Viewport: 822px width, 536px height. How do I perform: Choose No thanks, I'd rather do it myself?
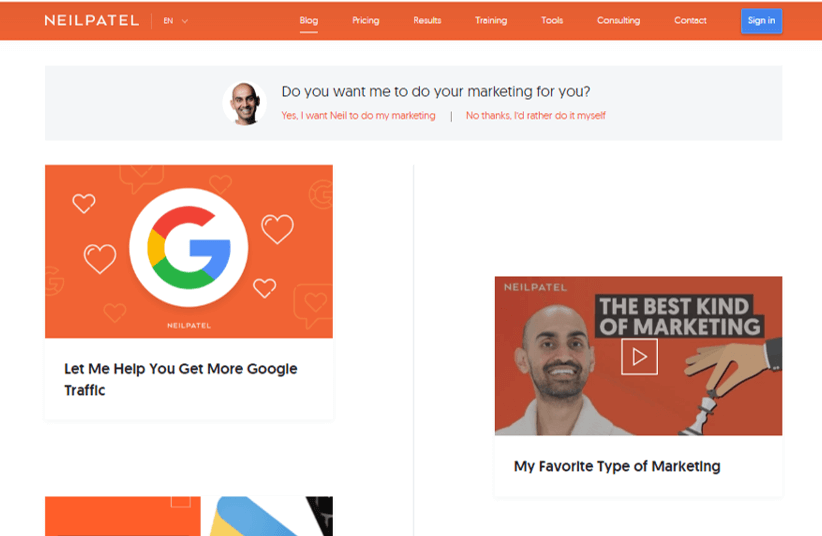pyautogui.click(x=535, y=115)
